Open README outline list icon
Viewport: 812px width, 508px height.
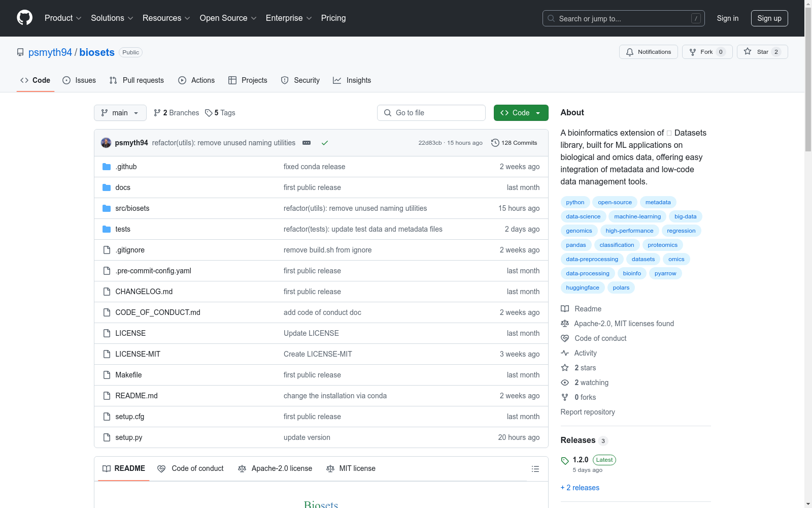(535, 469)
